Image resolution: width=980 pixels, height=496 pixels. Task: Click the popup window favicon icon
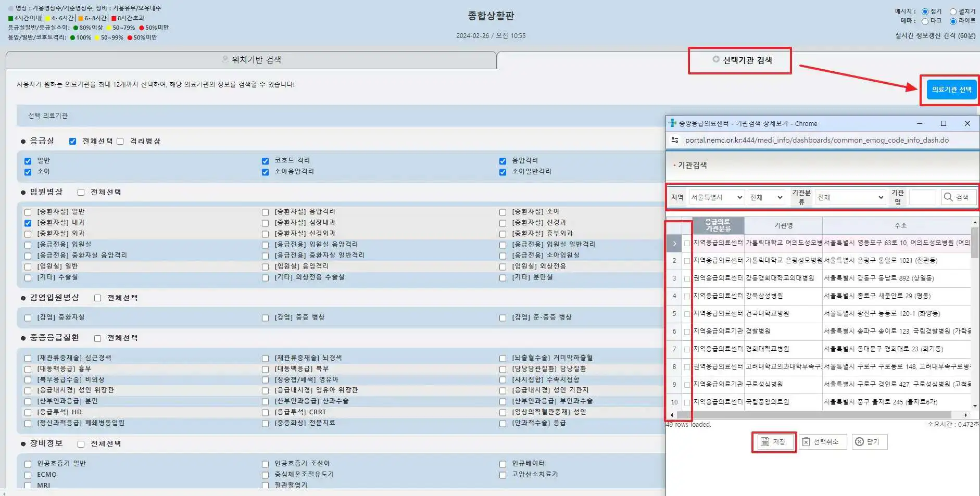[672, 123]
